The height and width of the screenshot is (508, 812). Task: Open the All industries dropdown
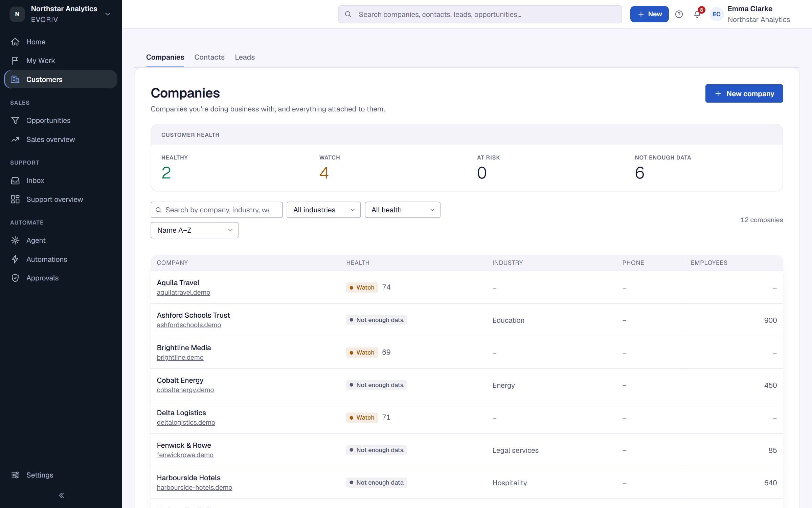click(x=324, y=210)
